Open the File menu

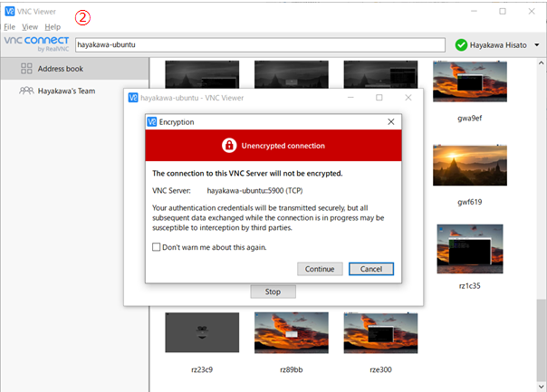click(10, 27)
